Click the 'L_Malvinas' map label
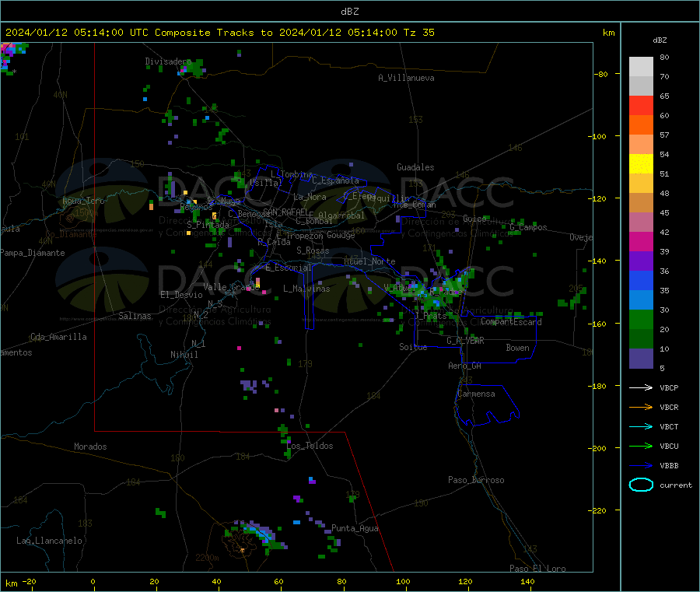 (x=306, y=289)
